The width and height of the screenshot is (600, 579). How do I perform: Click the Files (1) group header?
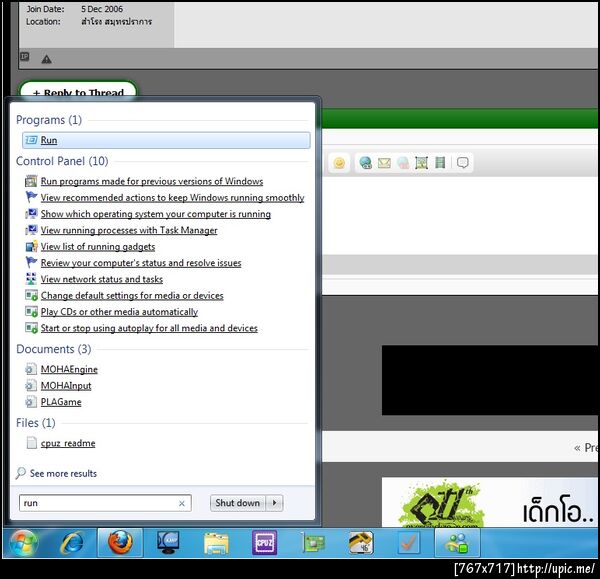tap(36, 423)
